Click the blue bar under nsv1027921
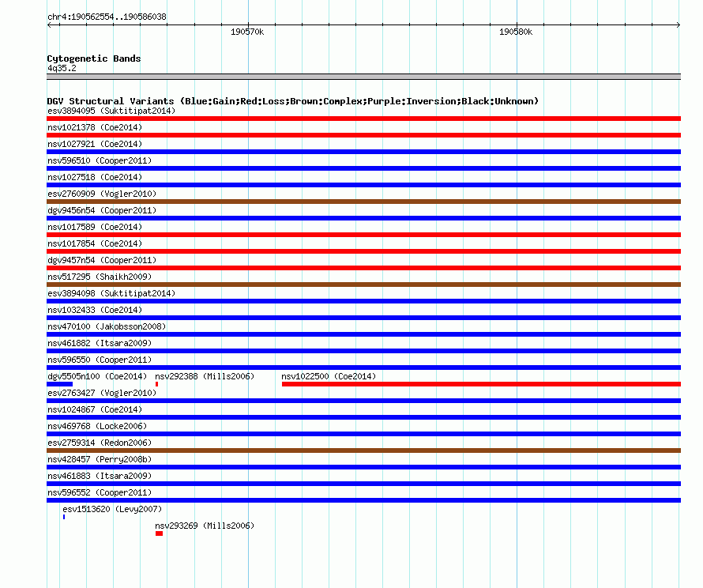 (363, 152)
